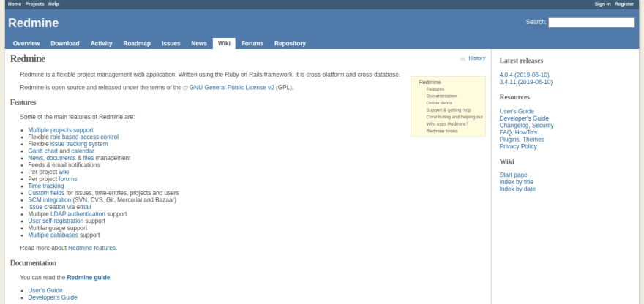Jump to Who uses Redmine? section
Screen dimensions: 644x304
coord(447,124)
